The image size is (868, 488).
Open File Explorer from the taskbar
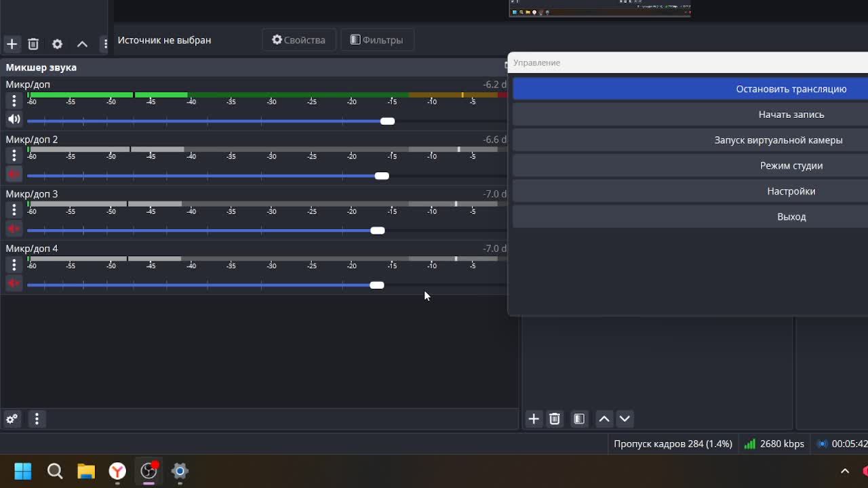(x=86, y=471)
